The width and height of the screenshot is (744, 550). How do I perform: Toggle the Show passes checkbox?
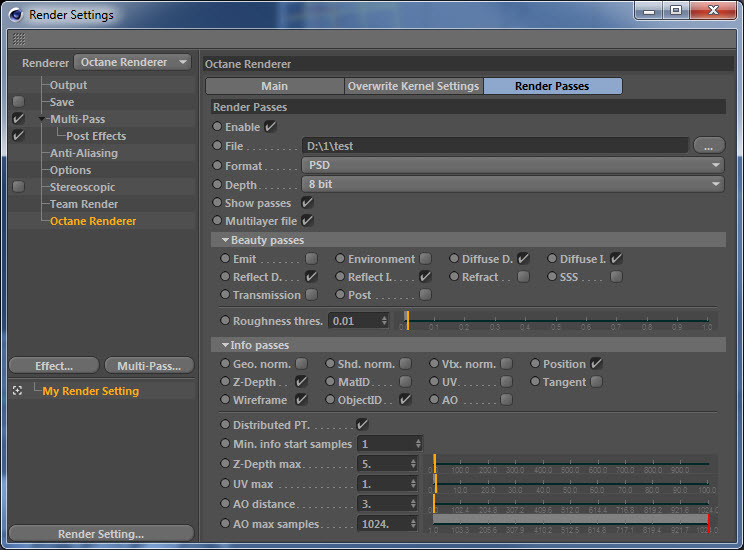click(x=307, y=203)
